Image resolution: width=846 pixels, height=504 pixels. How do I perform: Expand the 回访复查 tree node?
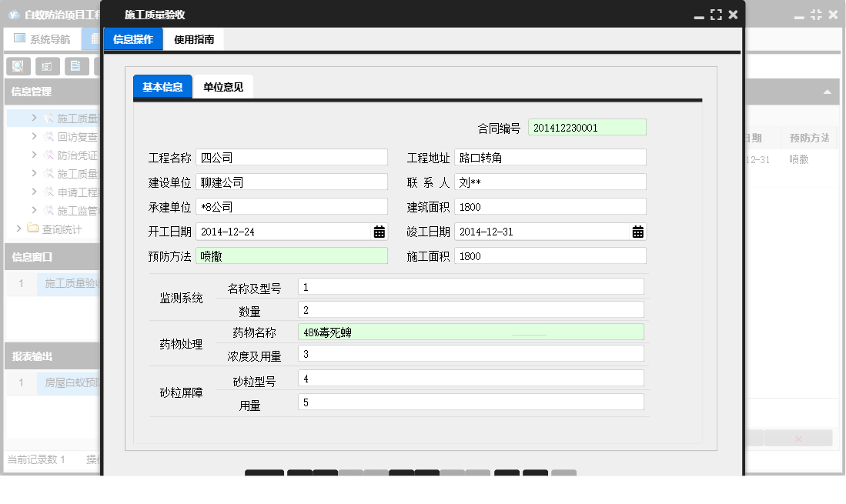point(34,136)
